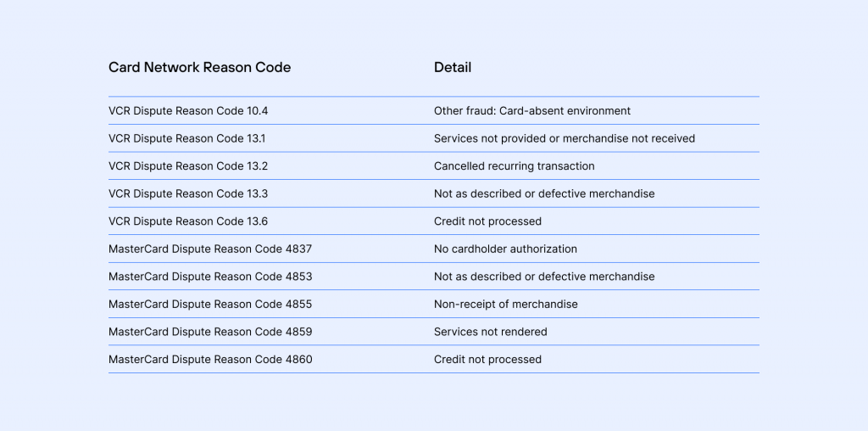The height and width of the screenshot is (431, 868).
Task: Select MasterCard Dispute Reason Code 4853
Action: (x=210, y=277)
